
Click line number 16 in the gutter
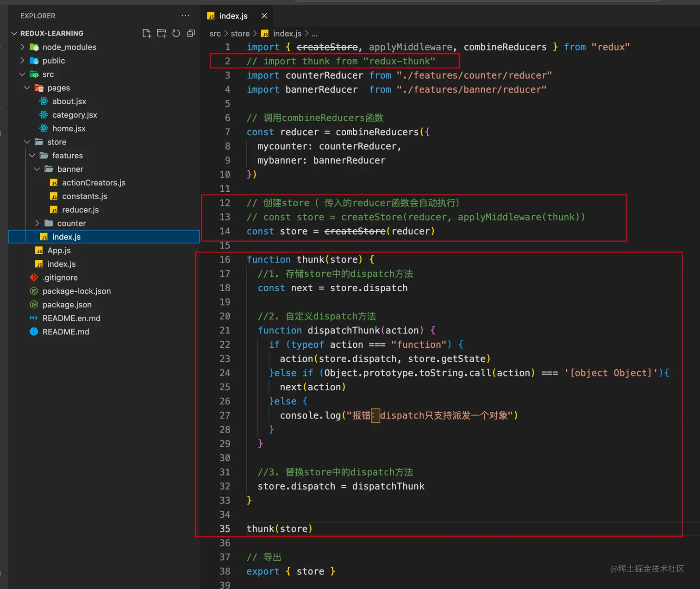(x=225, y=259)
